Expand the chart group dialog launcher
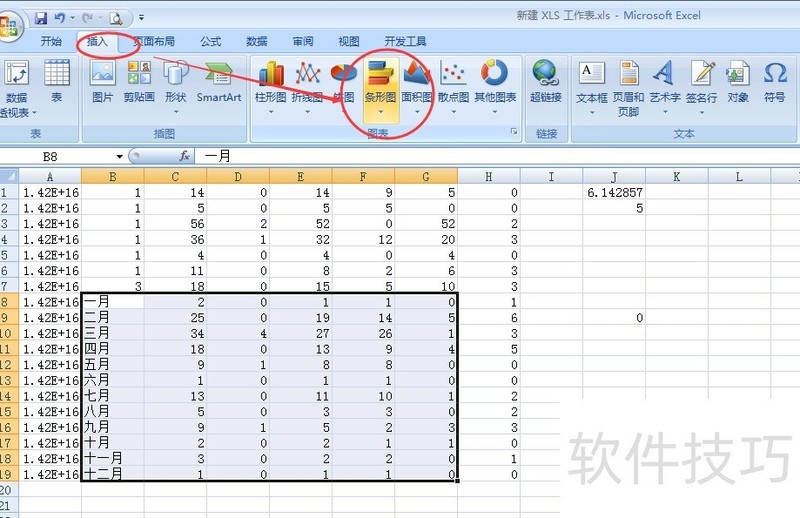 click(x=514, y=132)
